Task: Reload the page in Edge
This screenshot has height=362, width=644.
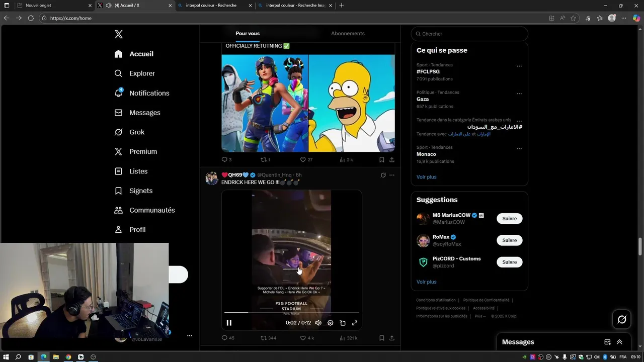Action: pyautogui.click(x=31, y=18)
